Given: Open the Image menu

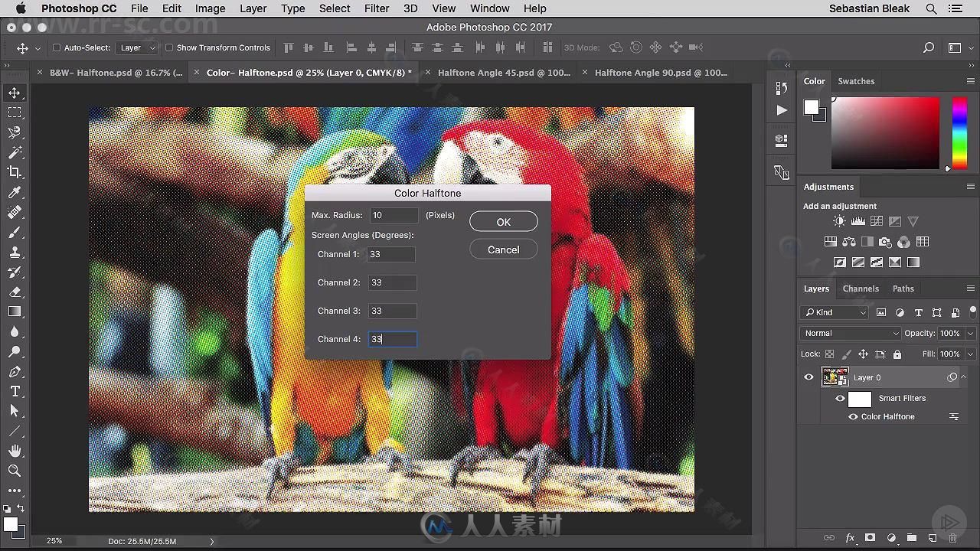Looking at the screenshot, I should [210, 8].
